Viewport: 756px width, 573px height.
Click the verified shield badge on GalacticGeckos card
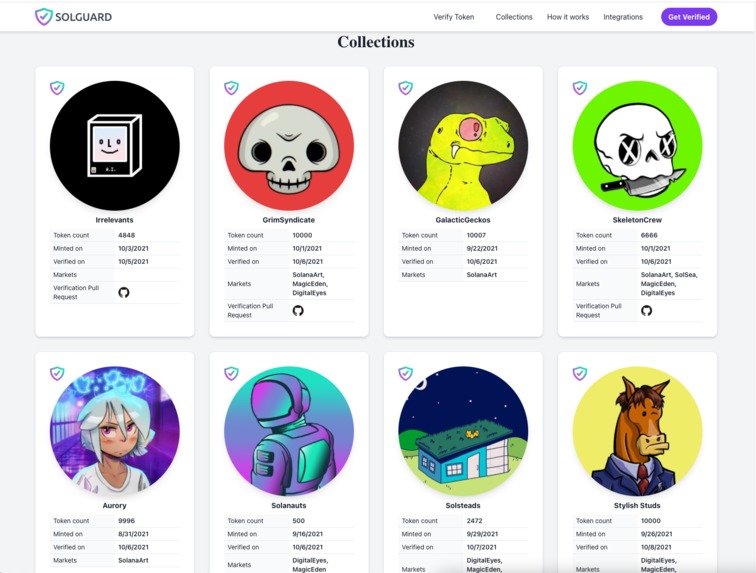coord(405,88)
